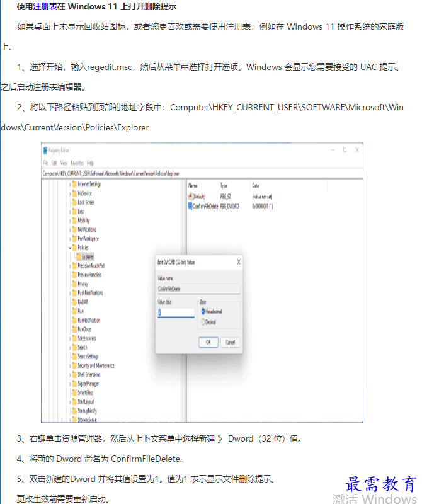Collapse the Policies tree node

pyautogui.click(x=70, y=248)
